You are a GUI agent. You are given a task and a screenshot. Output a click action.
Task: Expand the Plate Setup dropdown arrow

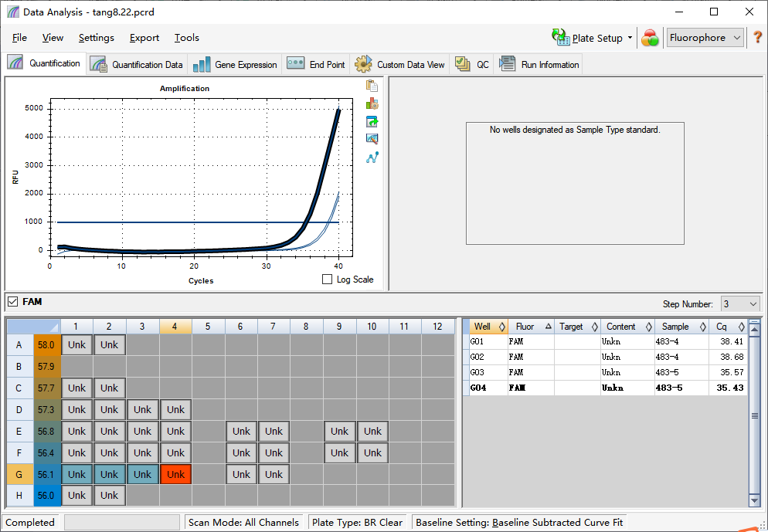coord(630,38)
